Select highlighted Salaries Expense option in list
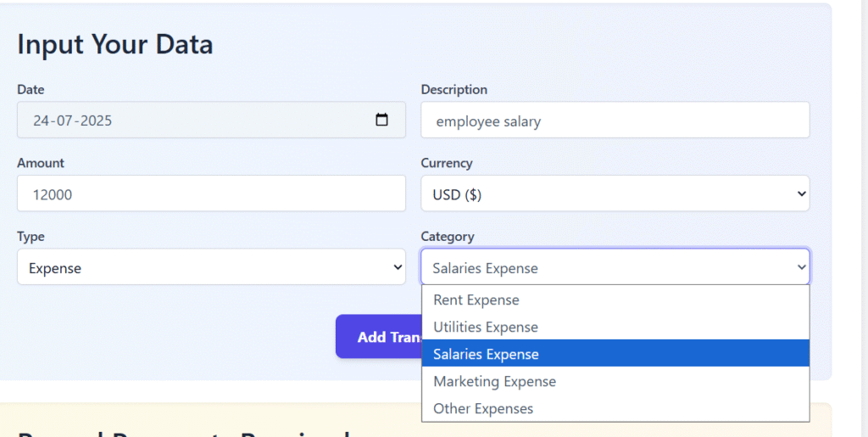 615,353
